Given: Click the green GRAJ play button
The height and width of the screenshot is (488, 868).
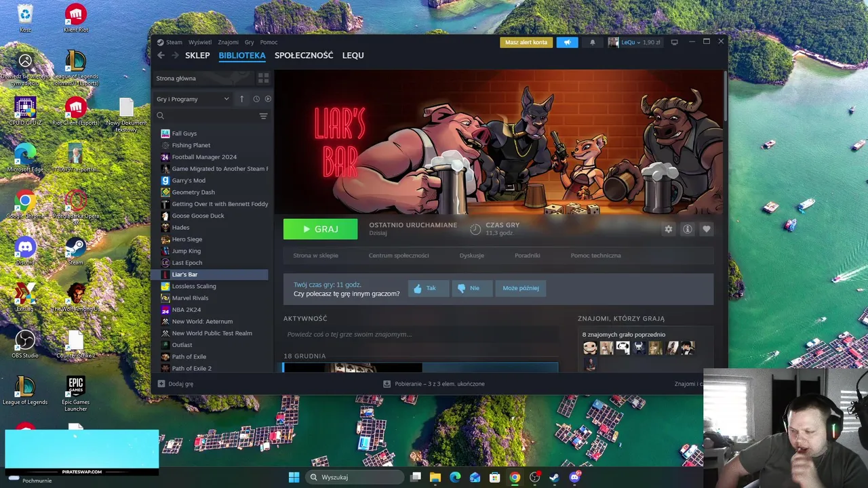Looking at the screenshot, I should (x=320, y=229).
